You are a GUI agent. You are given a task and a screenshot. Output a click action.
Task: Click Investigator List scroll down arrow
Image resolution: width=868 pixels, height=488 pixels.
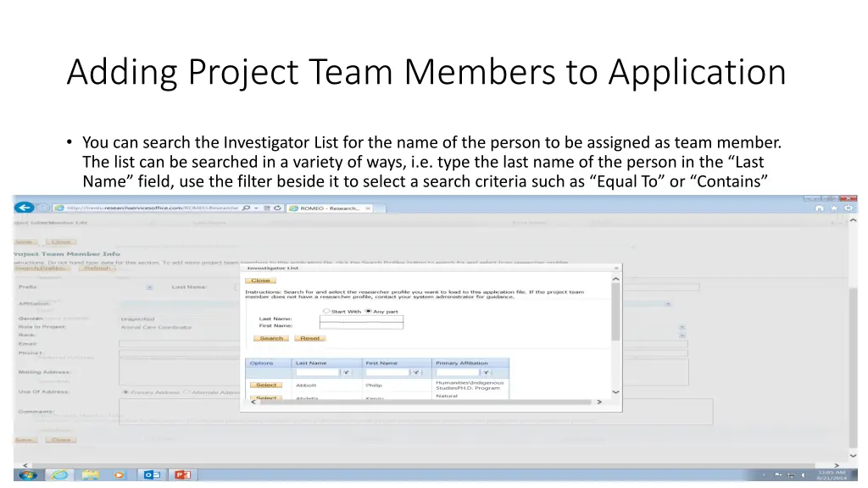(615, 391)
